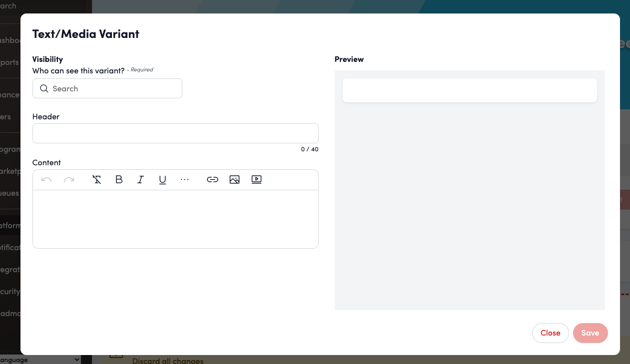
Task: Insert a video via media icon
Action: pyautogui.click(x=256, y=180)
